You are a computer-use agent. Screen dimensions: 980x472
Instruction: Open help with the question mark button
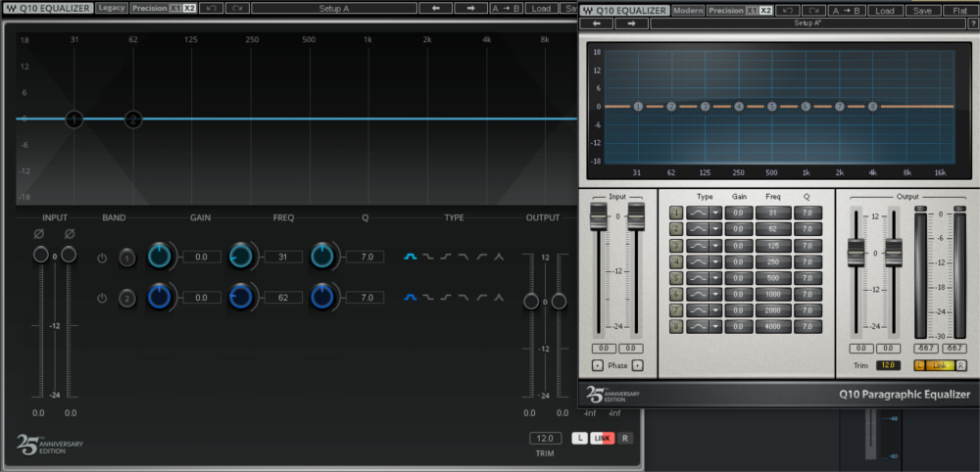tap(973, 24)
